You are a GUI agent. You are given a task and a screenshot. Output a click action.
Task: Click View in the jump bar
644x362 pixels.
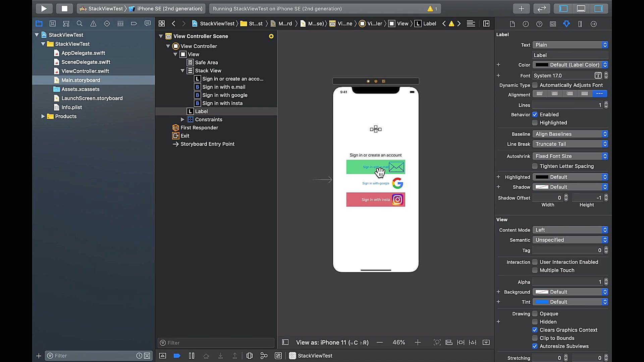402,24
